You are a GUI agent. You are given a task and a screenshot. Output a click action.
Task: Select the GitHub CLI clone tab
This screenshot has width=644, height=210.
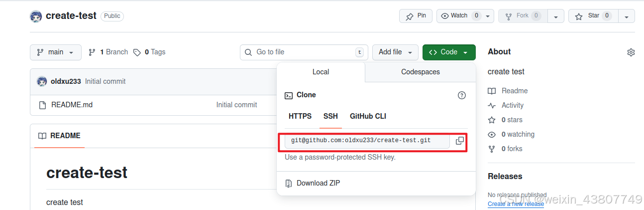[x=368, y=116]
